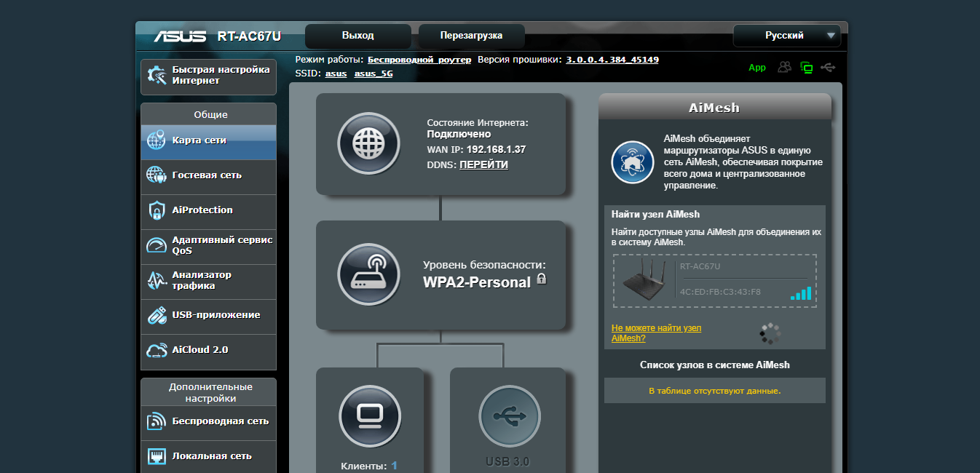Open the Беспроводной роутер operation mode link

419,60
